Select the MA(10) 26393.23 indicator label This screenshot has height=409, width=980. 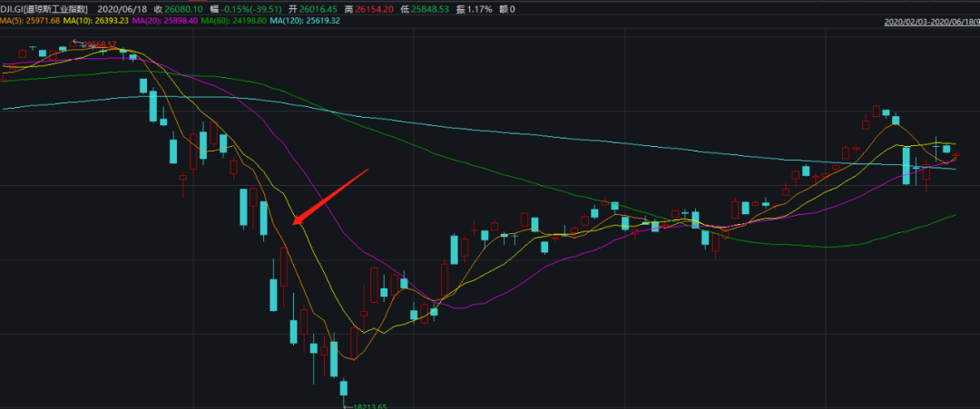click(96, 21)
